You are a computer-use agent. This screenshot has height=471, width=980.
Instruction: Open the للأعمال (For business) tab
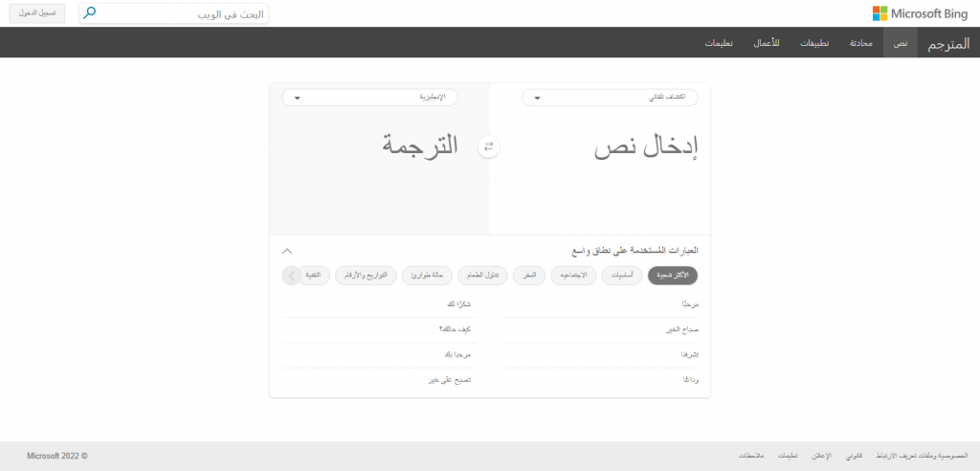point(769,44)
